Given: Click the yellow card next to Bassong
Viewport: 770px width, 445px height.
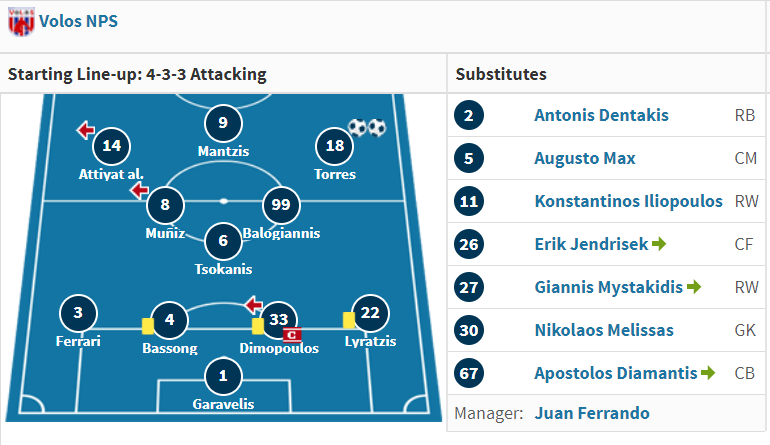Looking at the screenshot, I should (x=148, y=326).
